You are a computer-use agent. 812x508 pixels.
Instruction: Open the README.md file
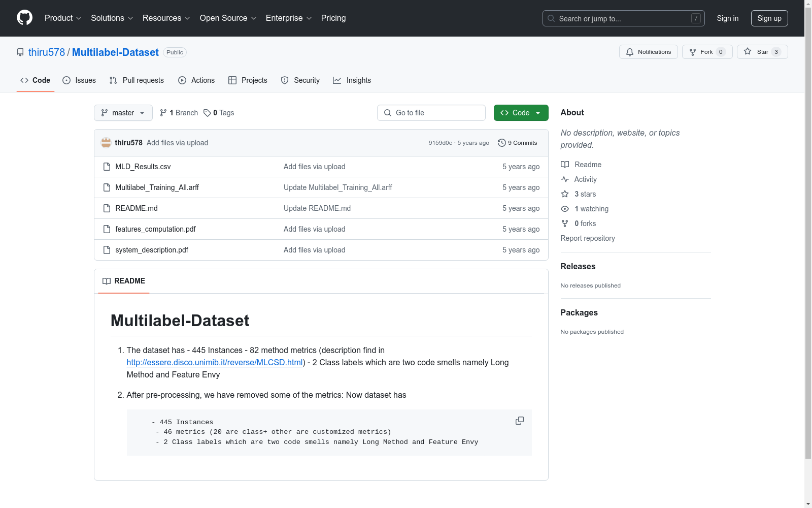tap(137, 208)
